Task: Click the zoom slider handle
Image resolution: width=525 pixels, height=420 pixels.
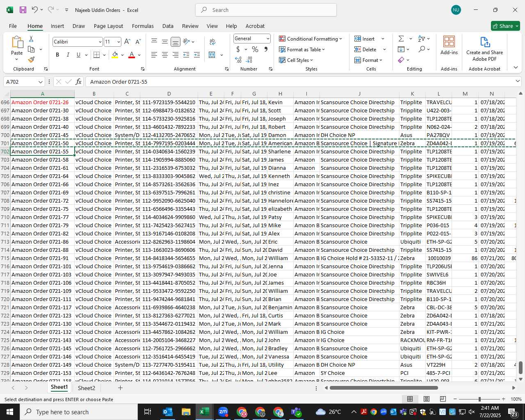Action: [x=479, y=399]
